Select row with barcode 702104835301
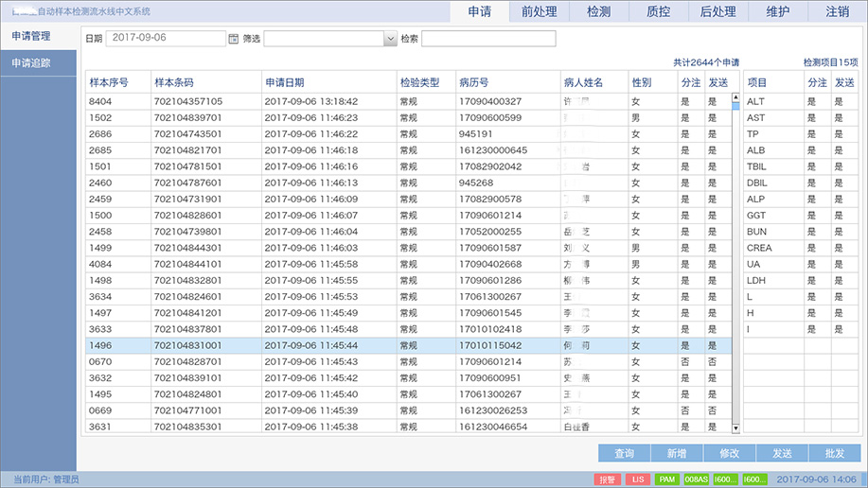The width and height of the screenshot is (868, 488). click(409, 427)
